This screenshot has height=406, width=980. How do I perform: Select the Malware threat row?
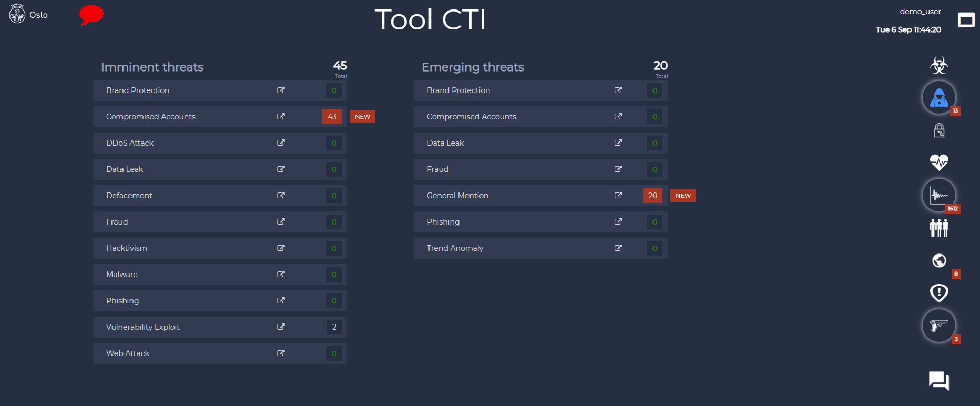[220, 275]
